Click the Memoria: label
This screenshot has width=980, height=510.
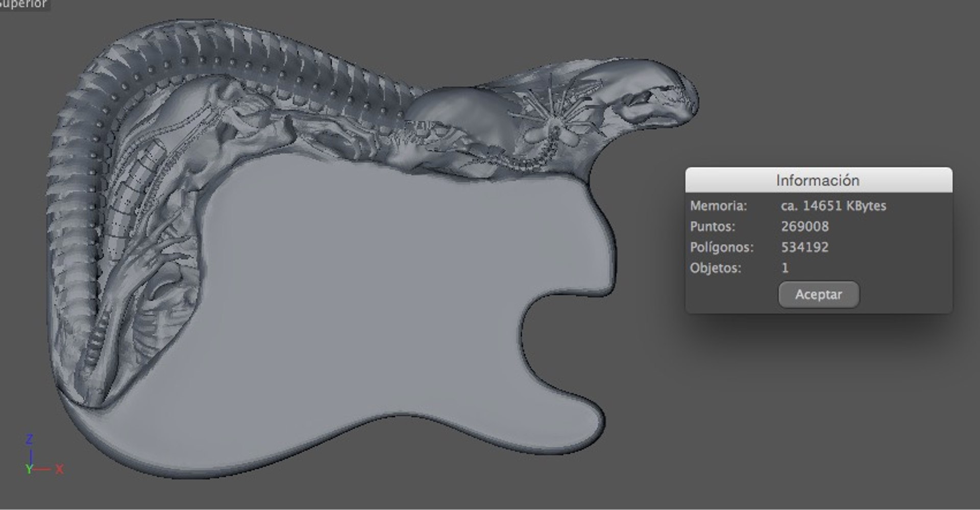(718, 206)
